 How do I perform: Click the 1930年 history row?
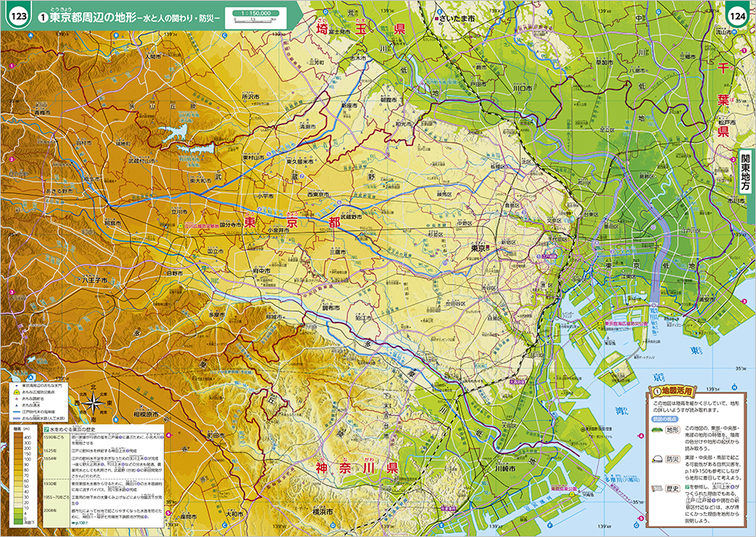[x=104, y=486]
